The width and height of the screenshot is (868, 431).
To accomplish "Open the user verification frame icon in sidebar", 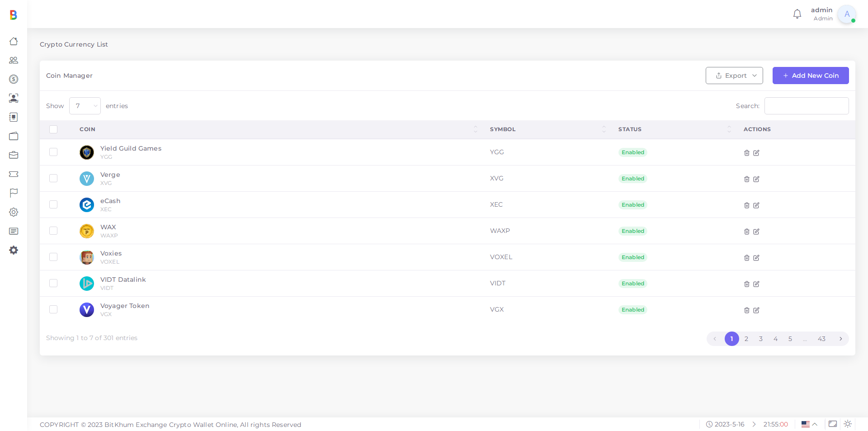I will [14, 98].
